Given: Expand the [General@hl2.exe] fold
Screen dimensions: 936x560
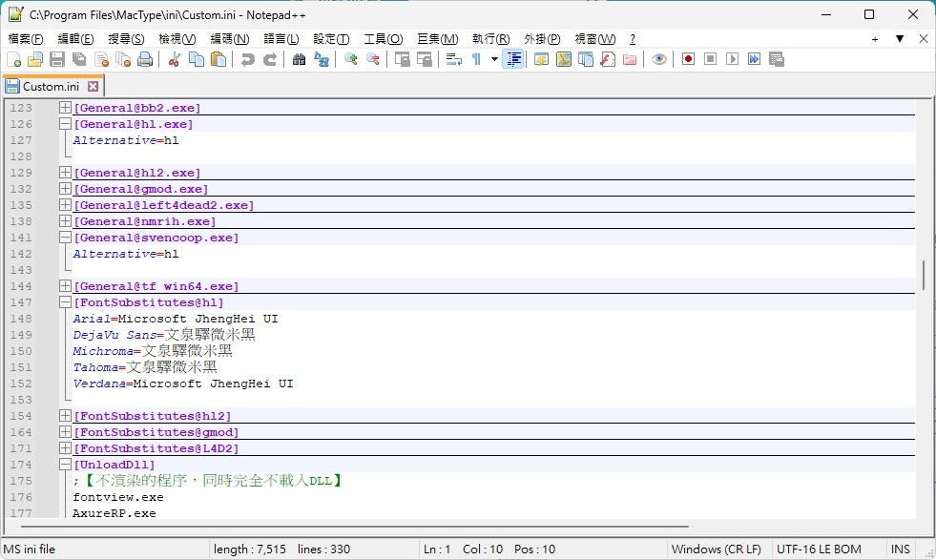Looking at the screenshot, I should click(65, 173).
